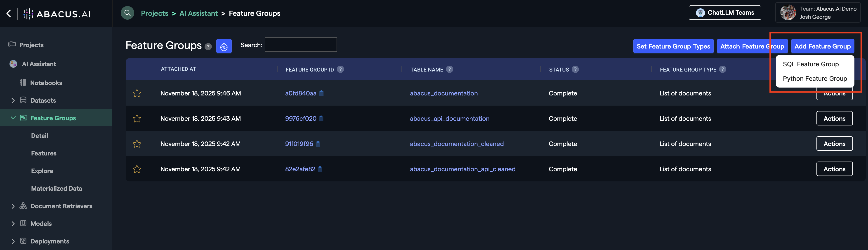Screen dimensions: 868x250
Task: Copy ID 82e2afe82 using clipboard icon
Action: click(x=320, y=169)
